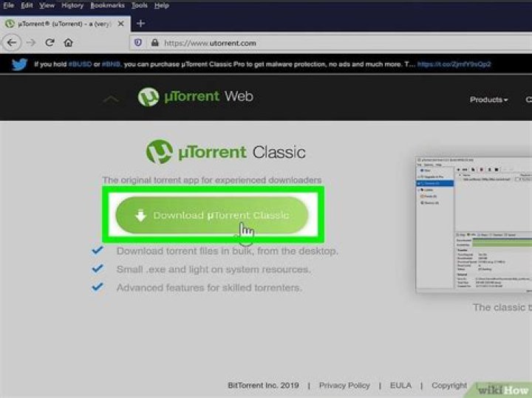Go to the browser Home icon
Image resolution: width=532 pixels, height=398 pixels.
(x=69, y=44)
